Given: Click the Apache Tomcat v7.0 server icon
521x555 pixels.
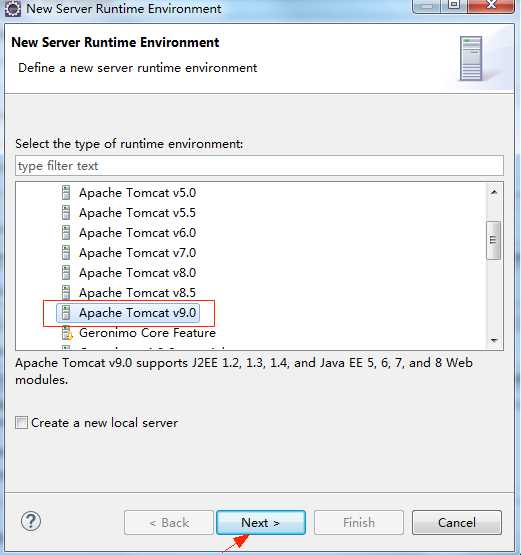Looking at the screenshot, I should [x=66, y=253].
